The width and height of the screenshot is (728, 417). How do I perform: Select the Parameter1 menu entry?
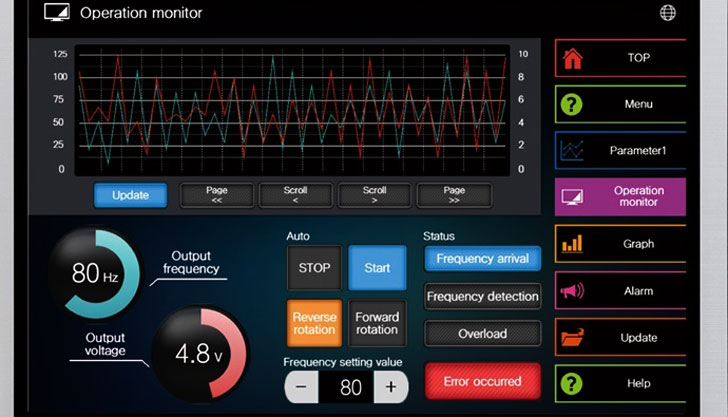[x=620, y=151]
